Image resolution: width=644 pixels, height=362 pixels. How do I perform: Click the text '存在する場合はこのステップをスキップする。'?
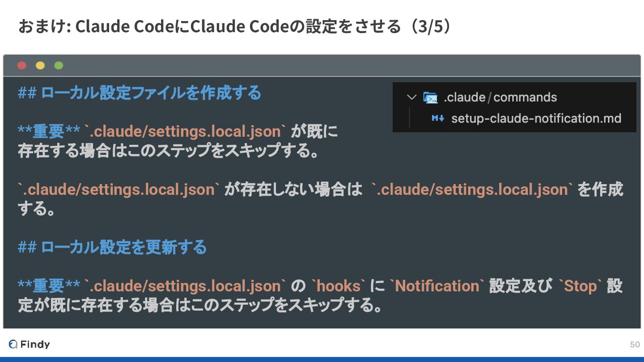pos(169,151)
